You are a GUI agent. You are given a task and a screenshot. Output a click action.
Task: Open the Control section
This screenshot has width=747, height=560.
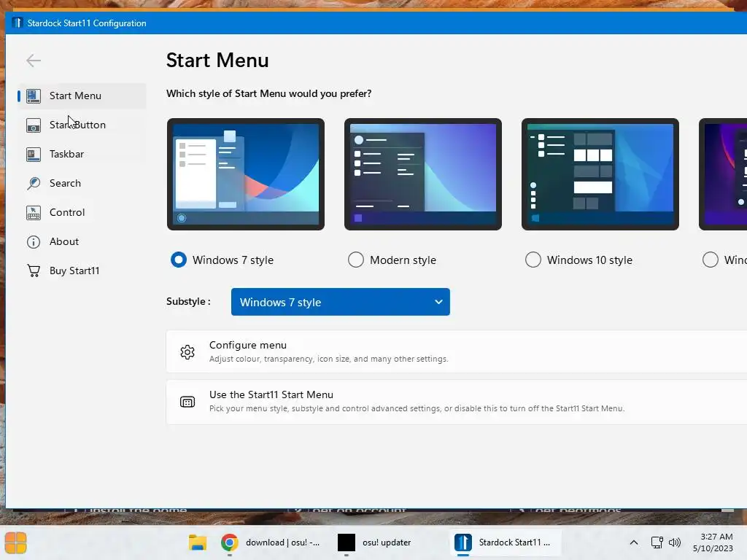click(x=82, y=213)
